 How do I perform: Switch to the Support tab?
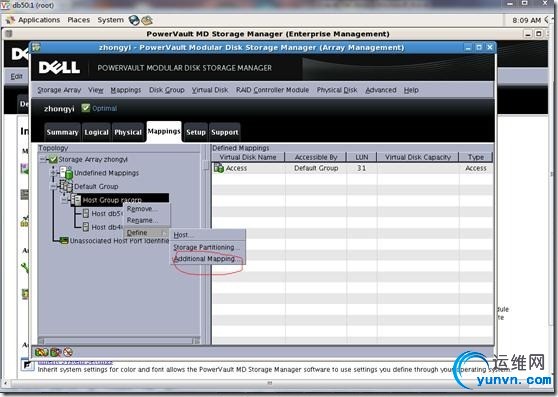[x=225, y=132]
